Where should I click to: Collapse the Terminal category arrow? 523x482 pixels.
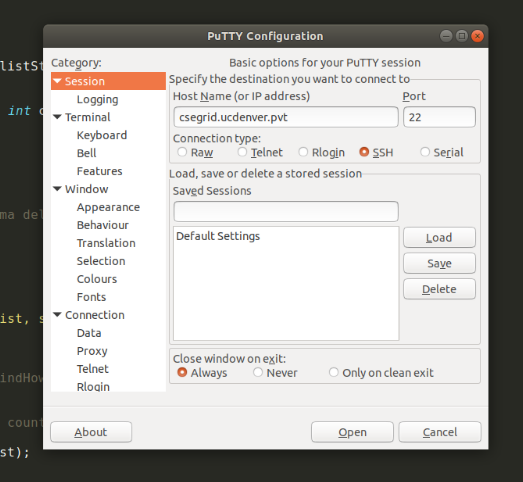(57, 117)
